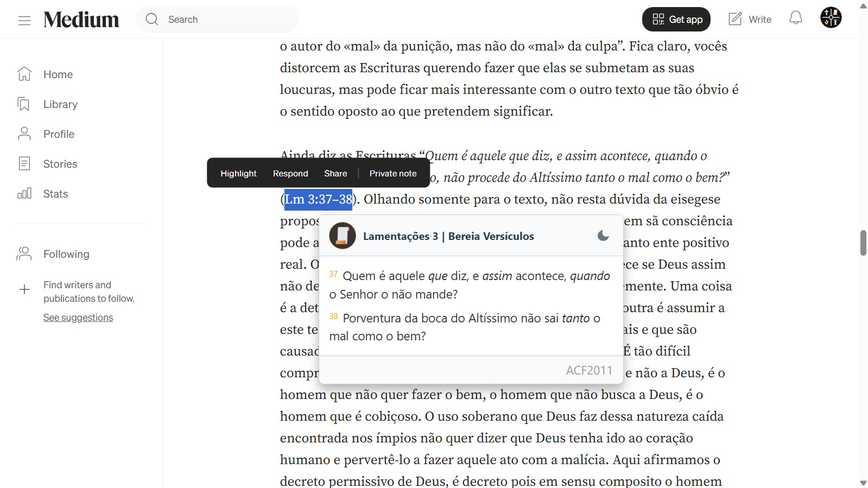Click Share in the selection toolbar
Viewport: 868px width, 488px height.
tap(335, 173)
